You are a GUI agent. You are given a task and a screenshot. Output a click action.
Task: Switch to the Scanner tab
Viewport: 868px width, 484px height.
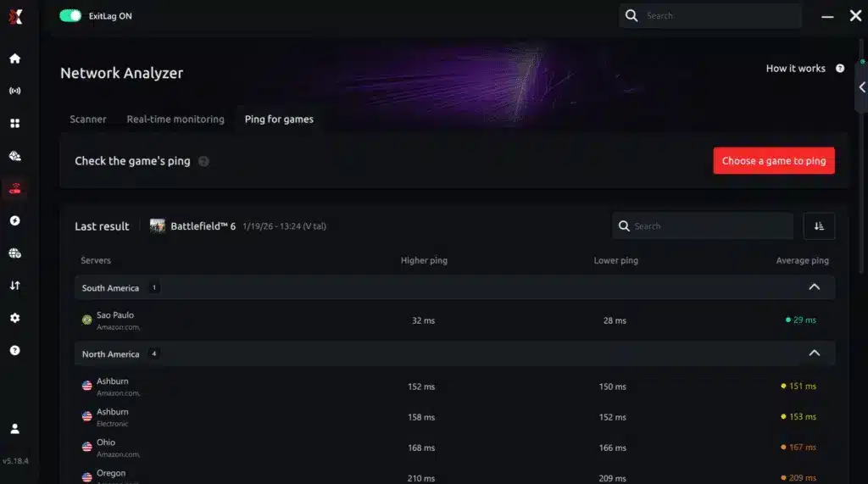click(88, 119)
